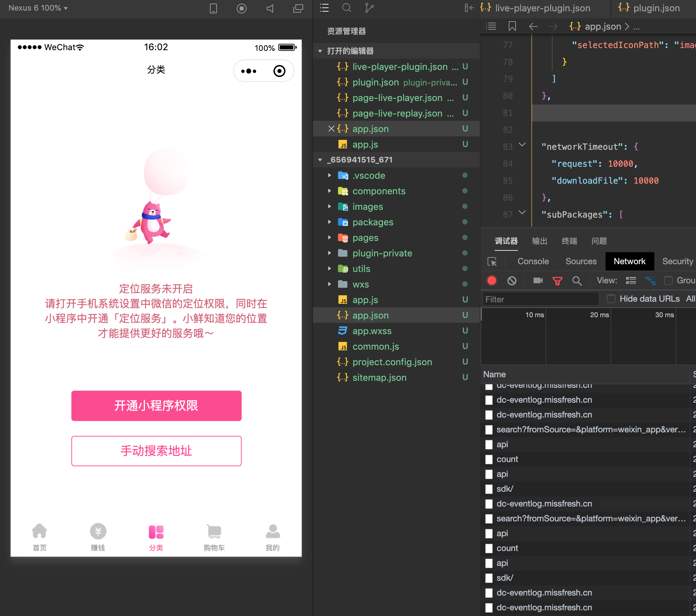Expand the components folder

pyautogui.click(x=329, y=191)
